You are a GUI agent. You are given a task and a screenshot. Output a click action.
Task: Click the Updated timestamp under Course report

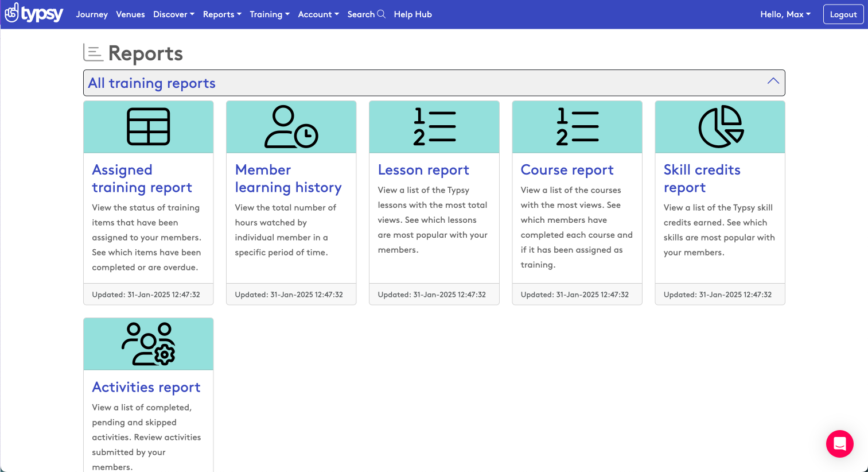575,295
